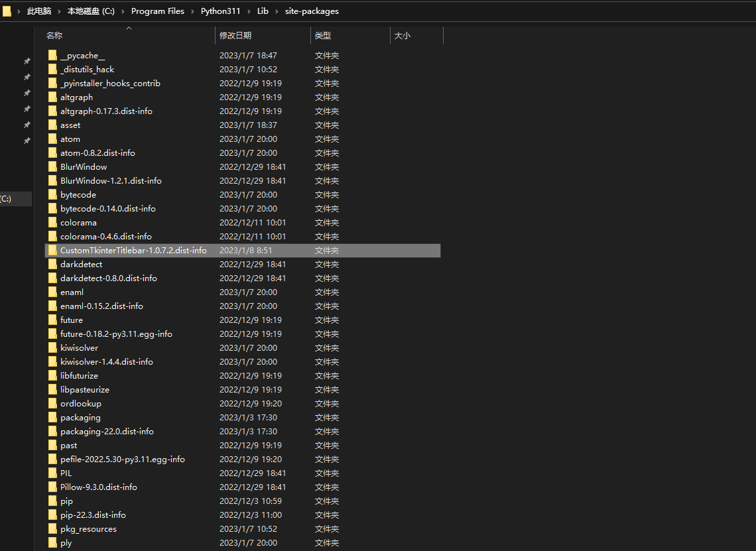The height and width of the screenshot is (551, 756).
Task: Open the pkg_resources folder icon
Action: tap(52, 528)
